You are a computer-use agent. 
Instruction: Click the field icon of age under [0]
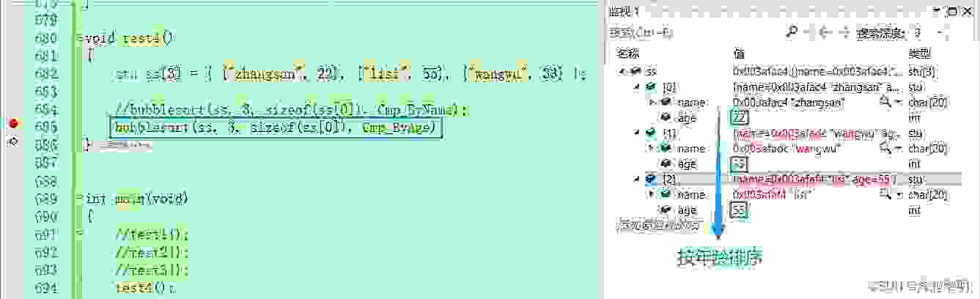[666, 117]
